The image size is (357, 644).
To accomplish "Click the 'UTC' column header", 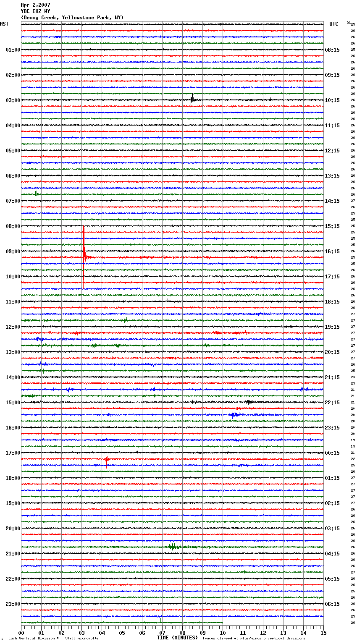I will (333, 24).
